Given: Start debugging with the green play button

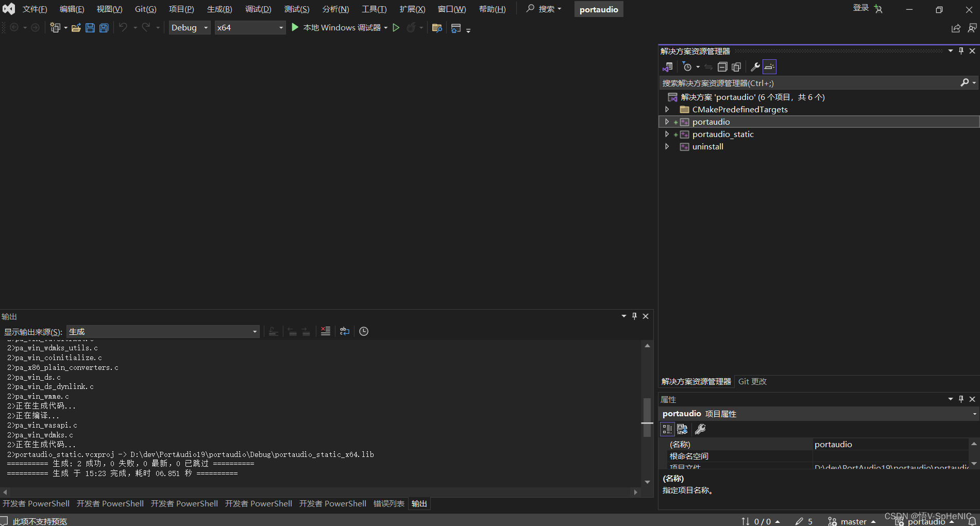Looking at the screenshot, I should (x=295, y=27).
